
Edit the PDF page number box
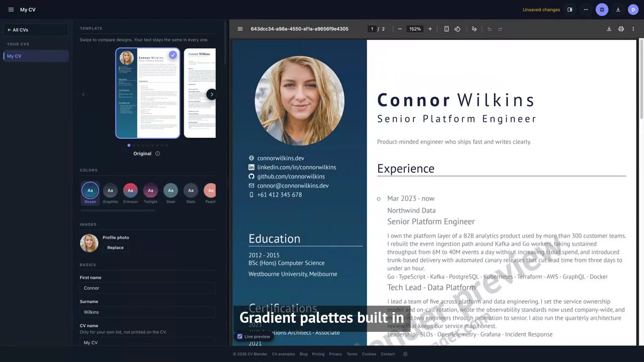372,29
